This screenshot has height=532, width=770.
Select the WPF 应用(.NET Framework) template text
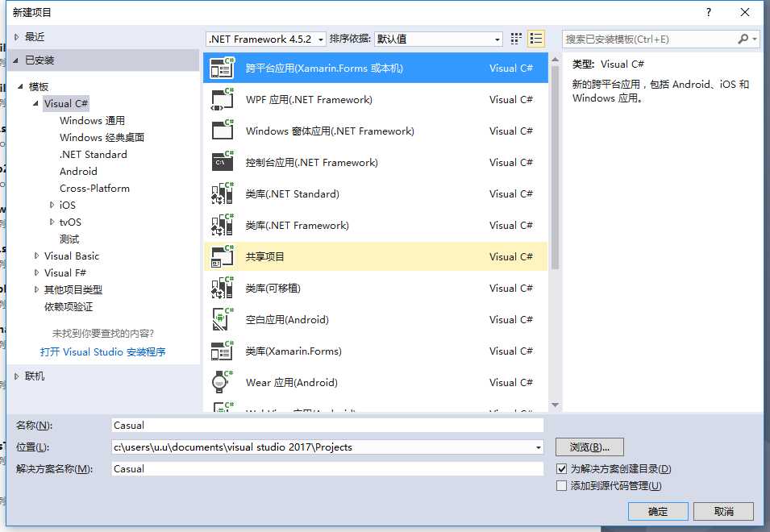pyautogui.click(x=309, y=100)
